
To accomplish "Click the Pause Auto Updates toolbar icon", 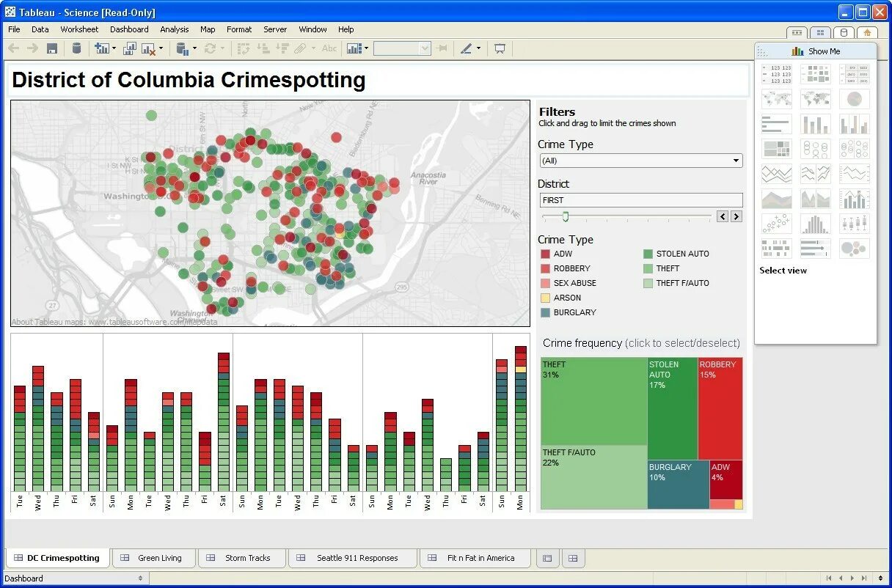I will 183,48.
